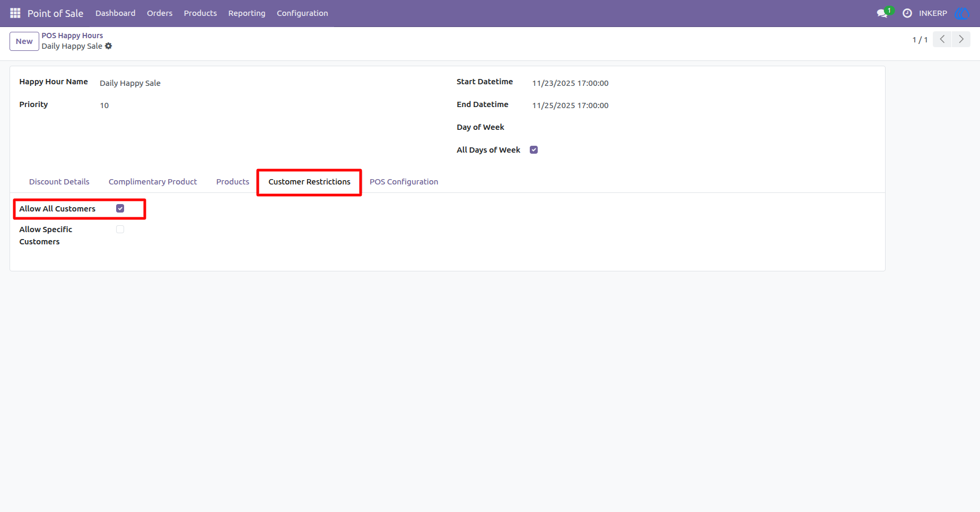980x512 pixels.
Task: Expand the Reporting menu
Action: tap(247, 13)
